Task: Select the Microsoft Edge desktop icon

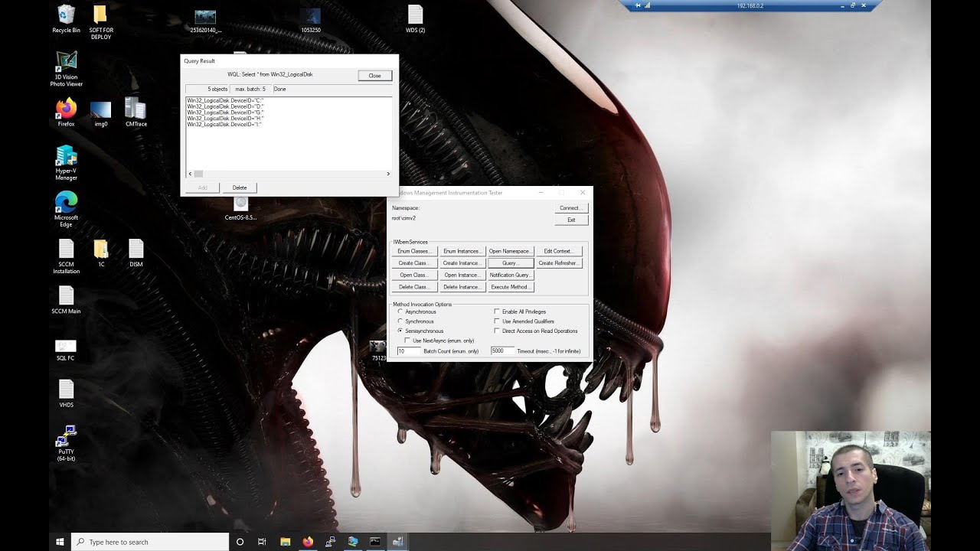Action: 66,209
